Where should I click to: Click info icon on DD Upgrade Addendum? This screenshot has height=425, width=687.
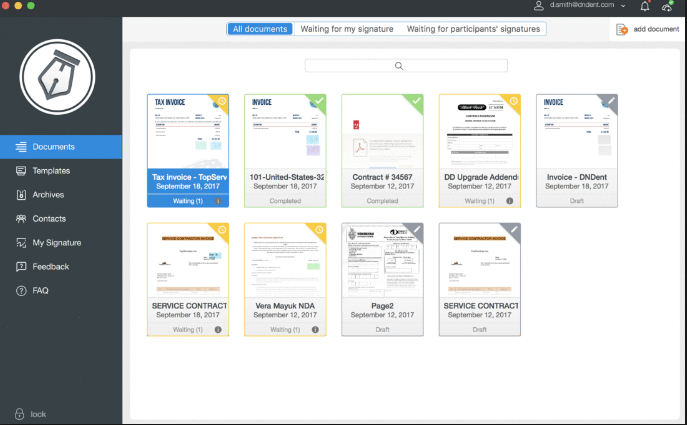[511, 201]
